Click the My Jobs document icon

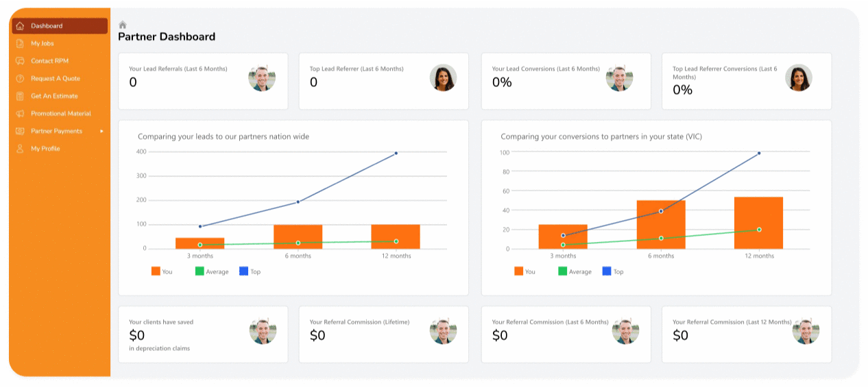tap(20, 44)
